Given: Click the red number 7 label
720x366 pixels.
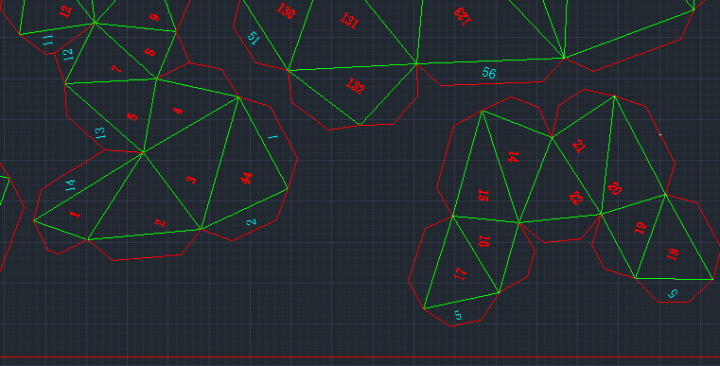Looking at the screenshot, I should coord(116,69).
